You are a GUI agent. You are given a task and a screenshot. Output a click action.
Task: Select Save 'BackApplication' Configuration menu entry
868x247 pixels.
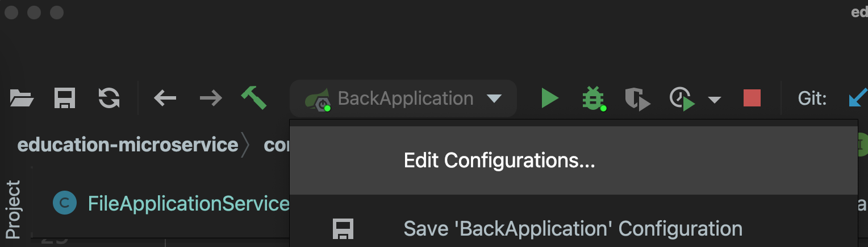coord(573,229)
